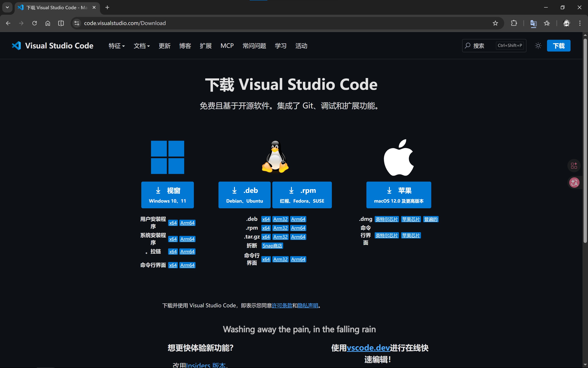View site information icon in address bar
The width and height of the screenshot is (588, 368).
coord(77,23)
